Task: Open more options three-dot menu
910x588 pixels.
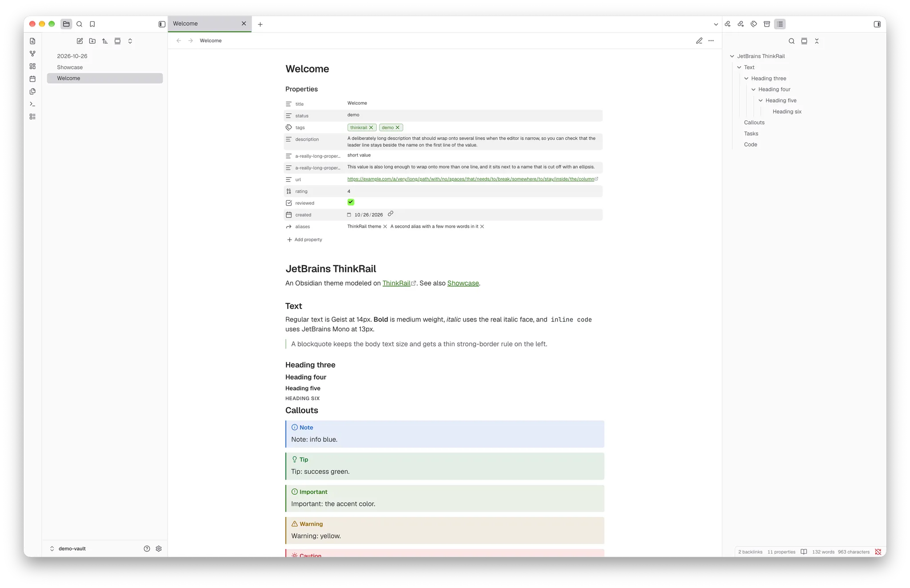Action: pos(711,40)
